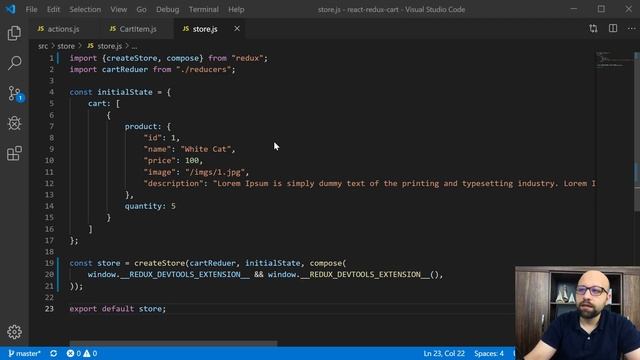Screen dimensions: 640x360
Task: Click the "/imgs/1.jpg" string
Action: [x=215, y=172]
